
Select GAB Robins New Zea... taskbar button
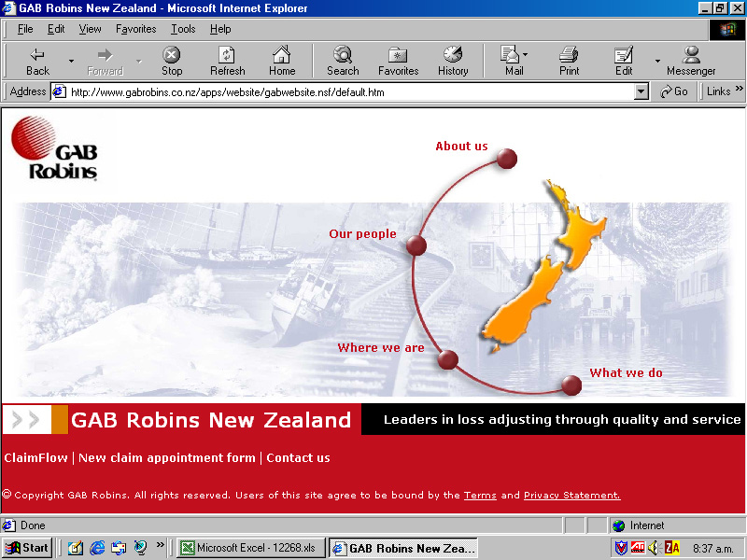[x=403, y=548]
